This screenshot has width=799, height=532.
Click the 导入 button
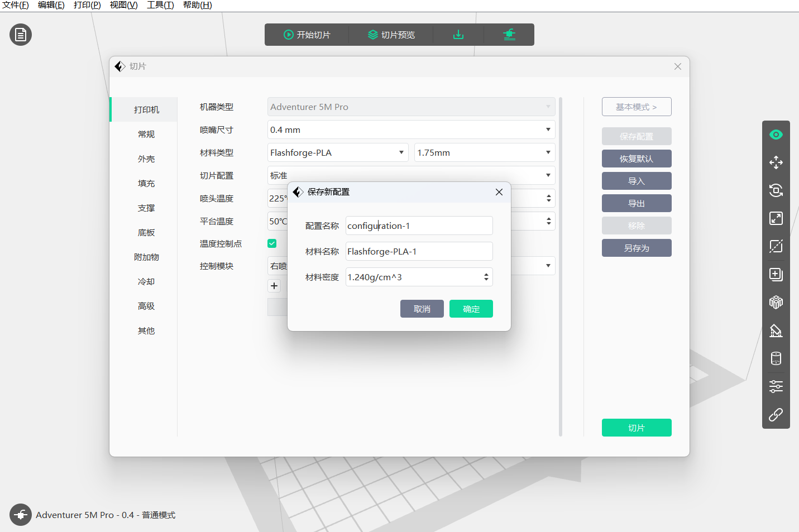tap(637, 181)
